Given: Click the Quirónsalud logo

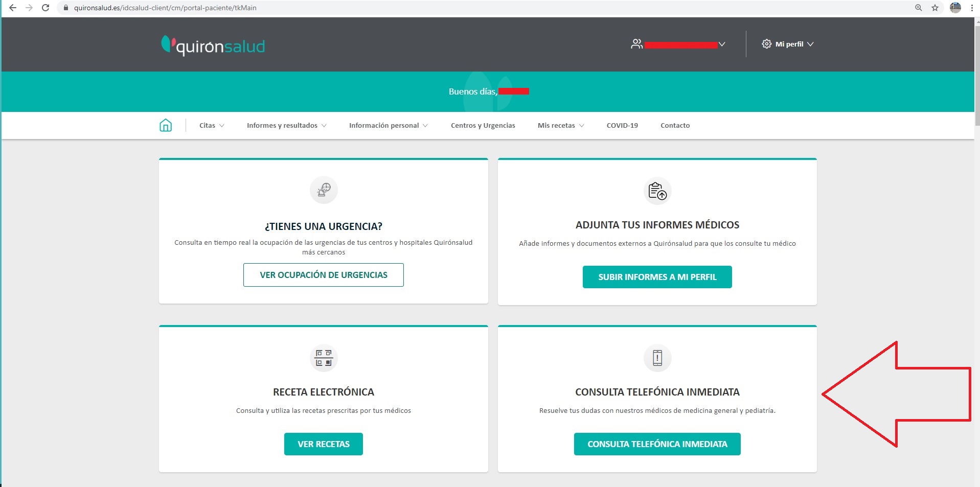Looking at the screenshot, I should click(213, 45).
